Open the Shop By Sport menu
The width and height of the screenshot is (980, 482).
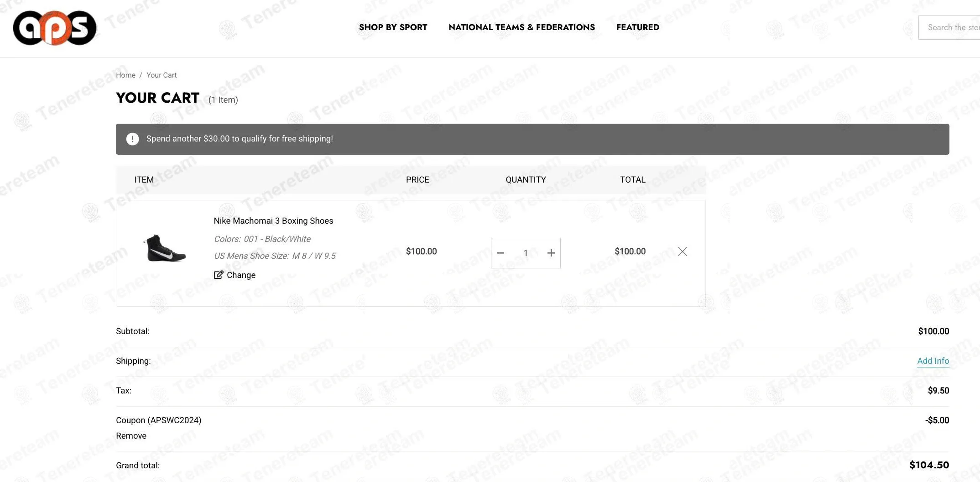pyautogui.click(x=393, y=27)
